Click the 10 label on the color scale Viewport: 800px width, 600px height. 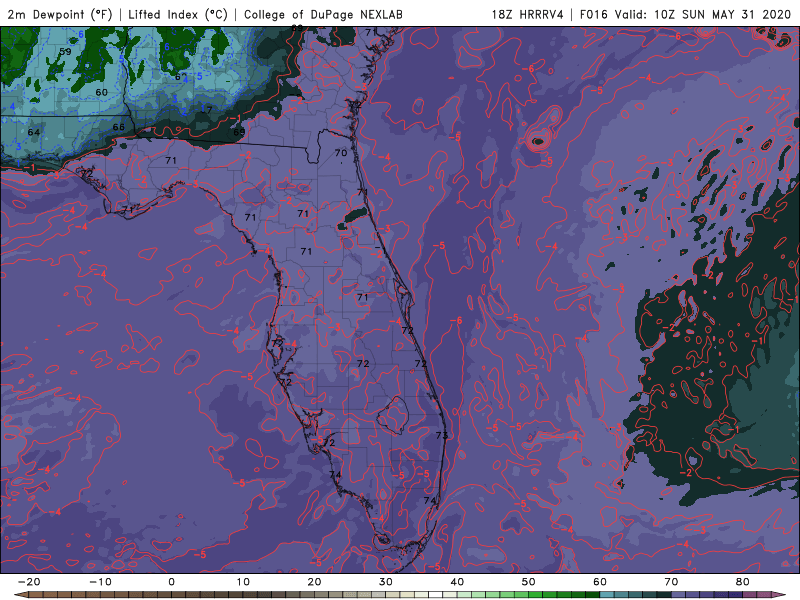[x=243, y=582]
